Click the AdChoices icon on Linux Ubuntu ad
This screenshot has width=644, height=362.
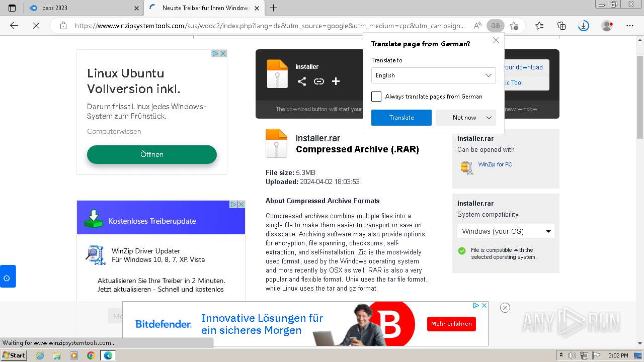215,53
